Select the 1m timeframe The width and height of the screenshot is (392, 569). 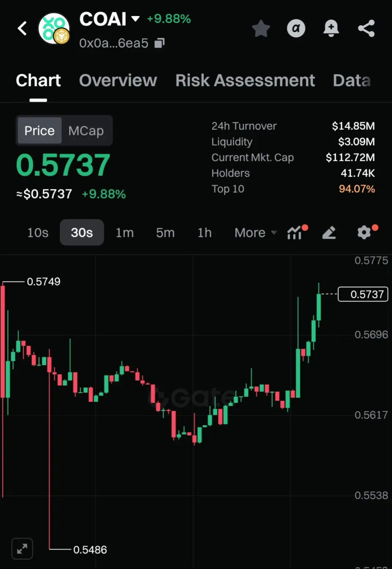click(125, 233)
